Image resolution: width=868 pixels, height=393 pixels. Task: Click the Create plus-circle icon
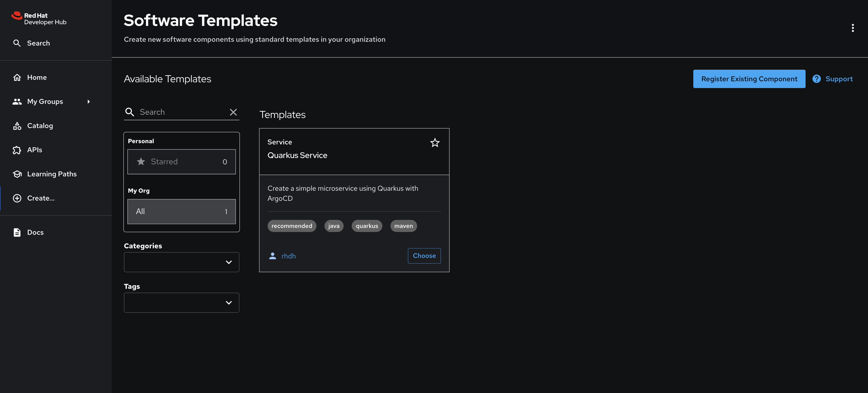point(17,198)
